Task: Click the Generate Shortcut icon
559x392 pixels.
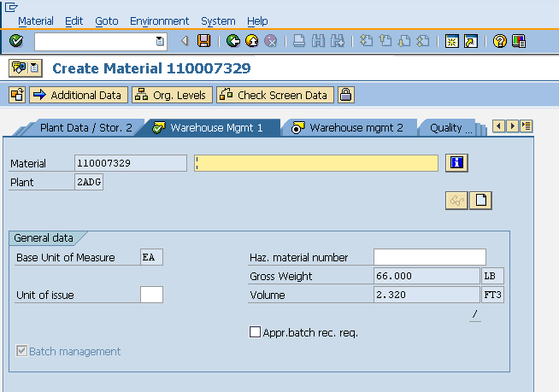Action: click(471, 41)
